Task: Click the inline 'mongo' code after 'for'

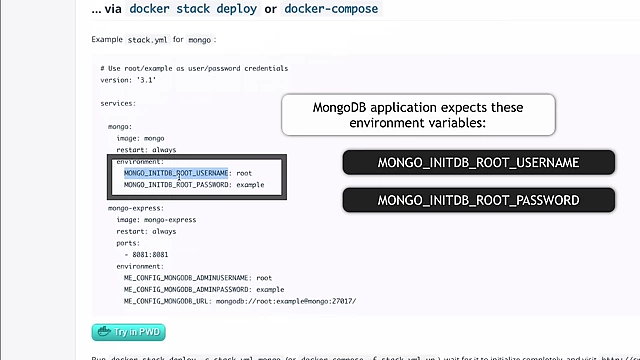Action: click(200, 40)
